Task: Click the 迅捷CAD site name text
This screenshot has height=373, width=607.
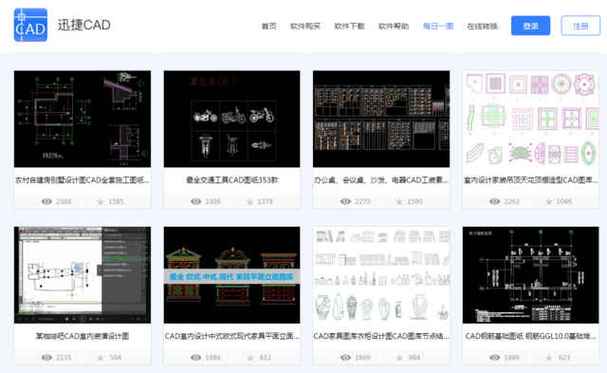Action: coord(84,25)
